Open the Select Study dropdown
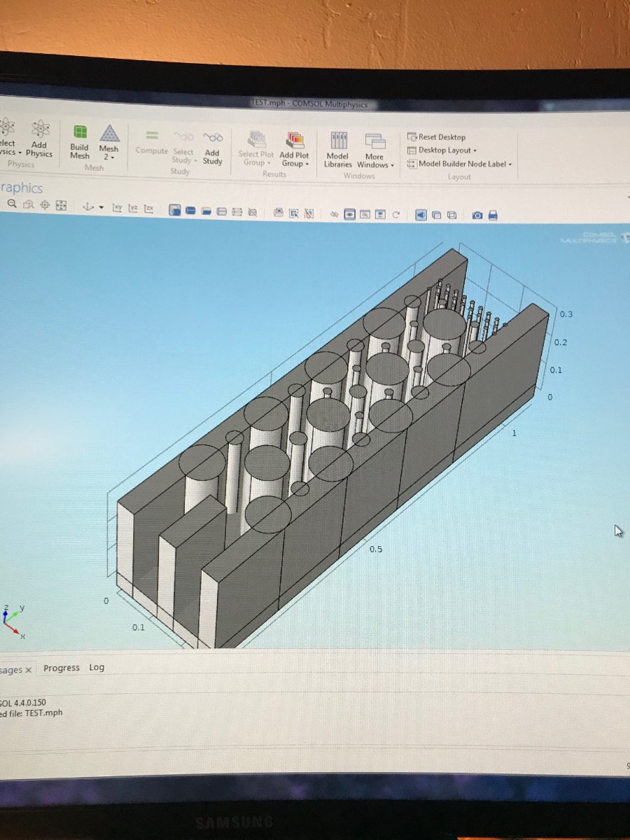Image resolution: width=630 pixels, height=840 pixels. pos(184,146)
